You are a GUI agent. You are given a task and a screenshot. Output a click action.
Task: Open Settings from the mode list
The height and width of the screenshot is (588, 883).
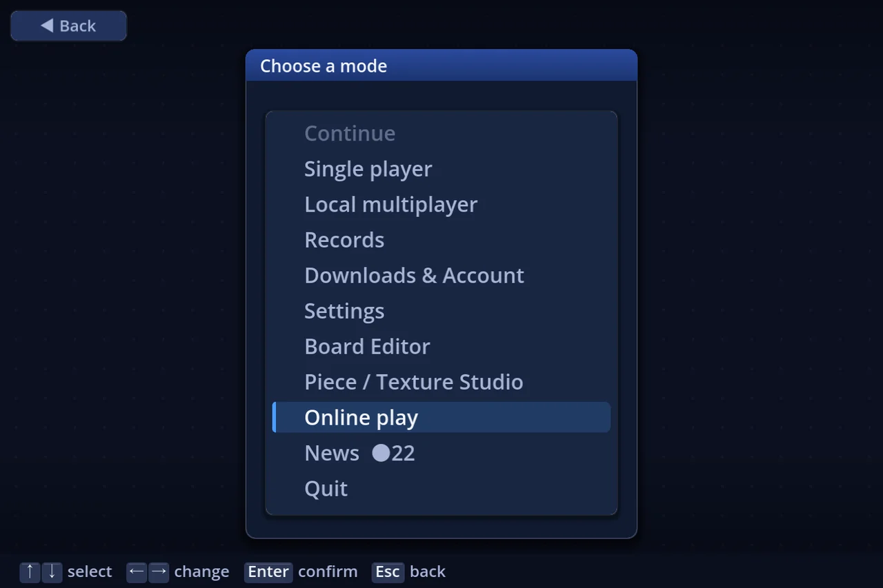click(x=441, y=311)
